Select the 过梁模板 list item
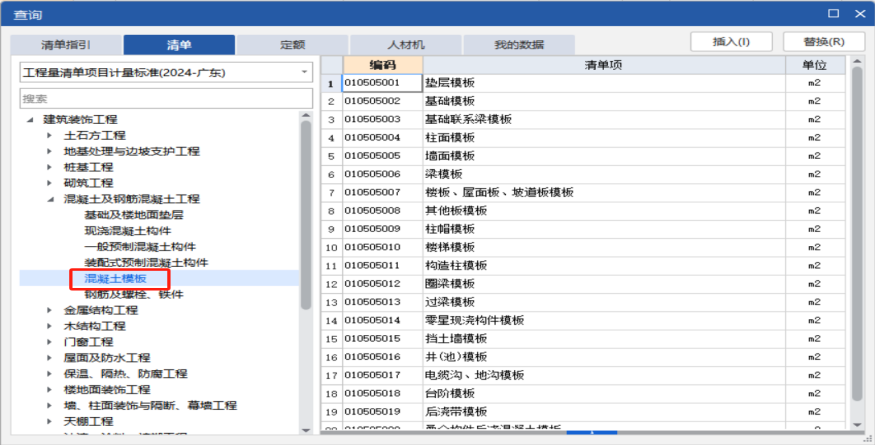Screen dimensions: 875x445 (450, 302)
